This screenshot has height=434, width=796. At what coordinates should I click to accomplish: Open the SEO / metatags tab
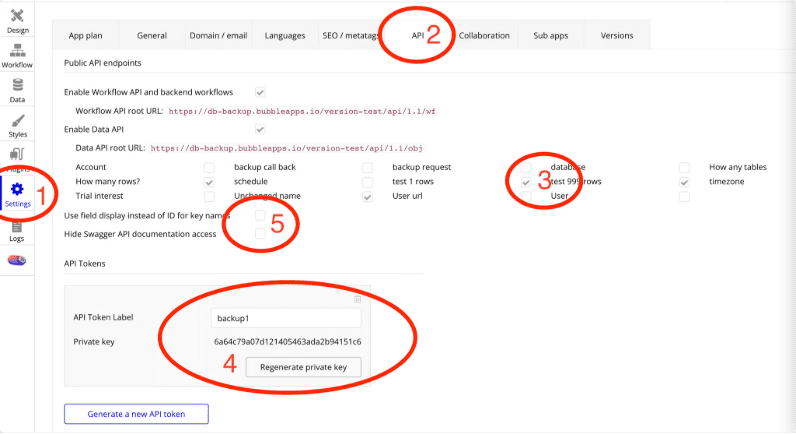[x=351, y=36]
